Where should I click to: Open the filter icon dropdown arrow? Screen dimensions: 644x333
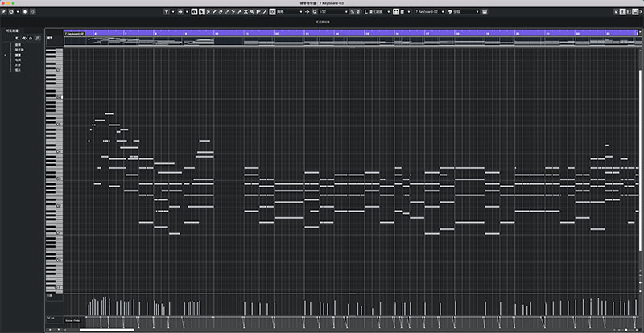coord(173,12)
